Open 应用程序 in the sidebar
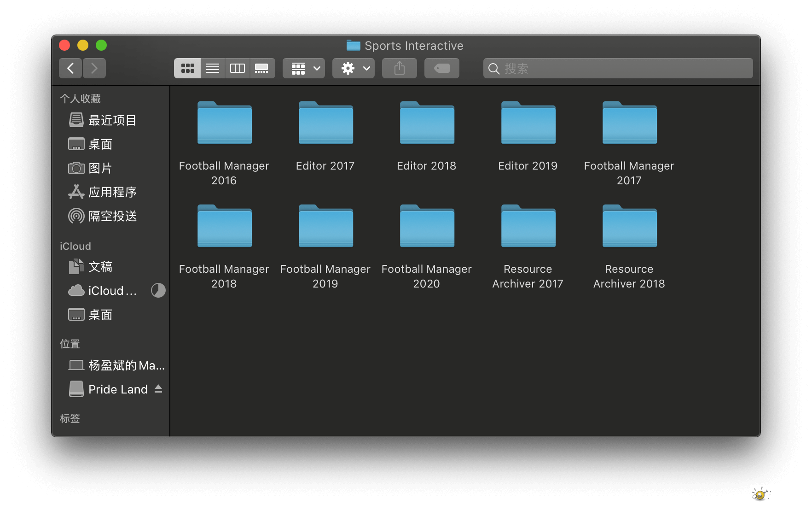The image size is (812, 505). click(110, 192)
